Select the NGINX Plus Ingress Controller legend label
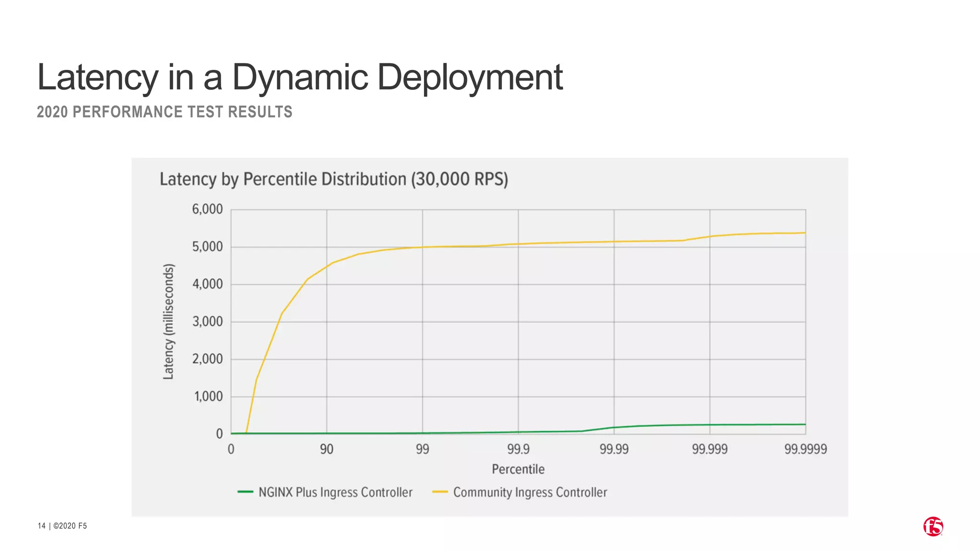The width and height of the screenshot is (980, 551). tap(335, 492)
